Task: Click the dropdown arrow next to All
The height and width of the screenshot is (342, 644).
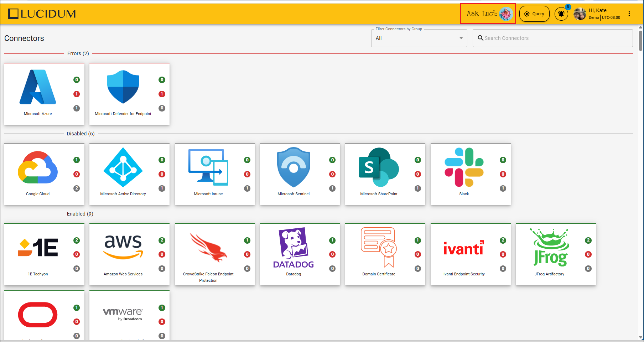Action: pos(461,38)
